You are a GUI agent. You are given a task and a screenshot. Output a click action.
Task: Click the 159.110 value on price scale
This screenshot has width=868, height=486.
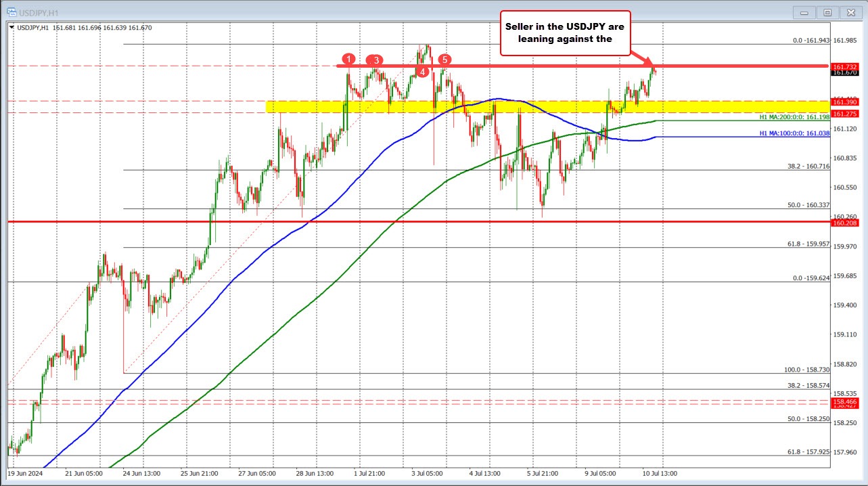(845, 334)
